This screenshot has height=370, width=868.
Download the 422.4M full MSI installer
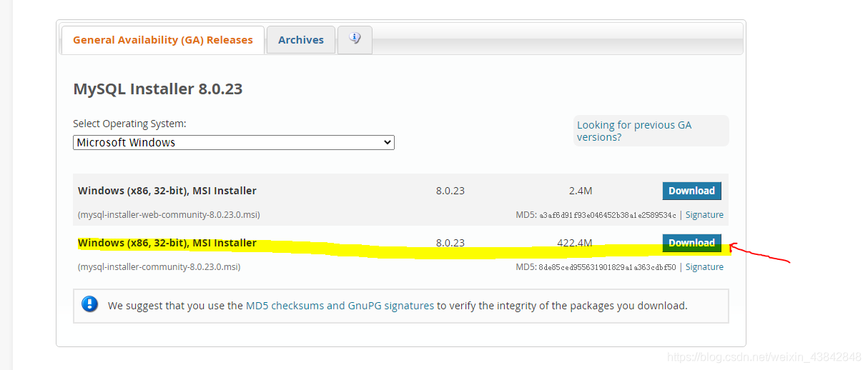(691, 243)
